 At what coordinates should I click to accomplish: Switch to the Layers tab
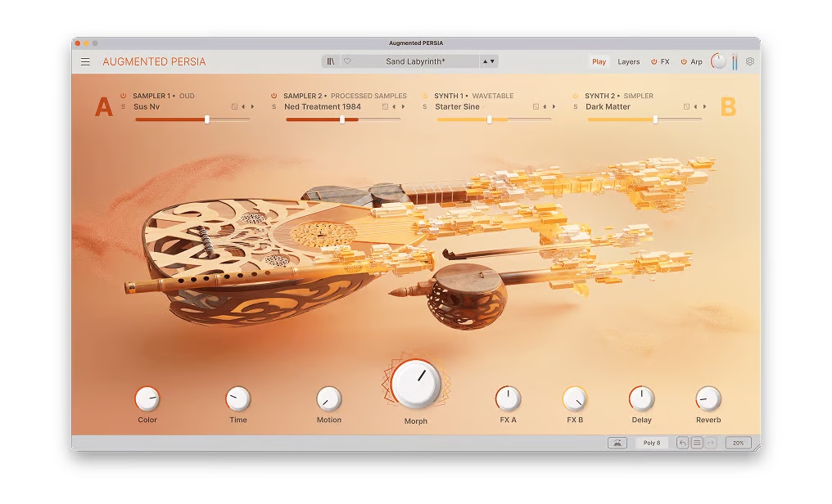click(x=628, y=61)
